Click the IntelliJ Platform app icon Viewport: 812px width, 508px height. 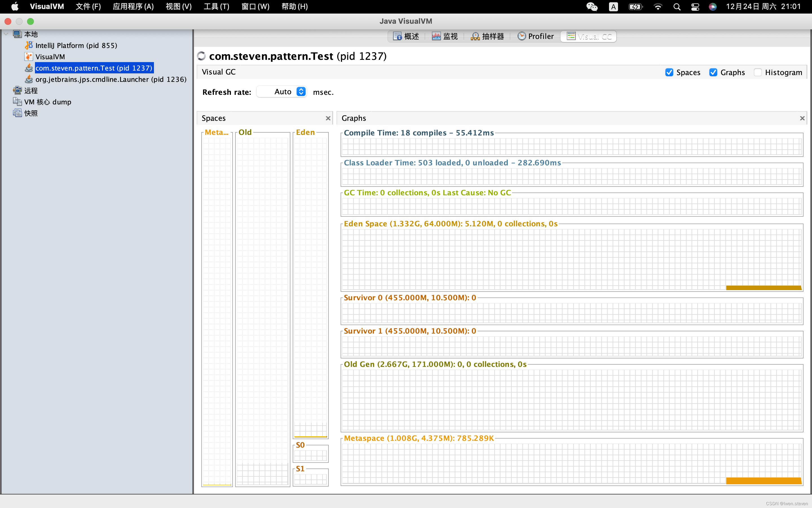(x=29, y=45)
